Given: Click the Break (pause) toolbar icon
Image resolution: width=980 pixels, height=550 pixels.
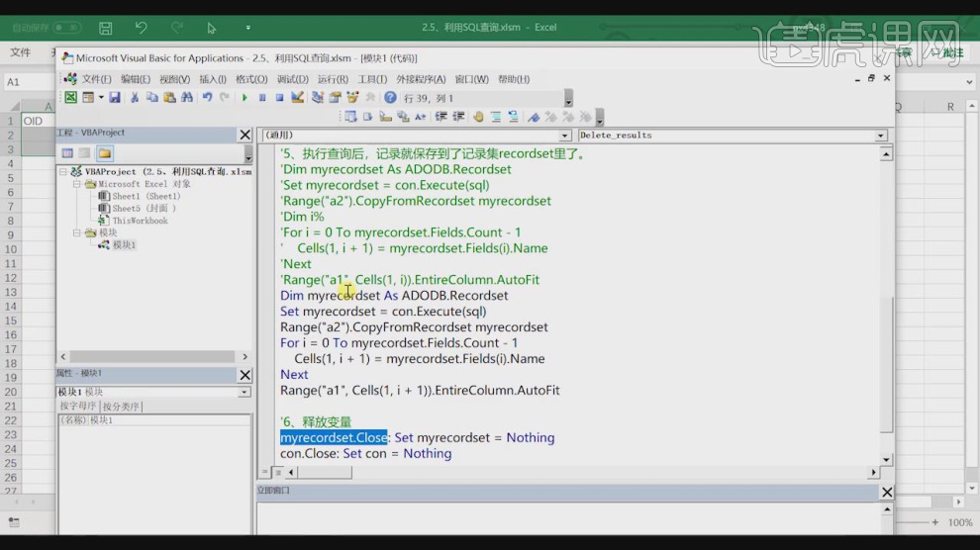Looking at the screenshot, I should pyautogui.click(x=262, y=98).
